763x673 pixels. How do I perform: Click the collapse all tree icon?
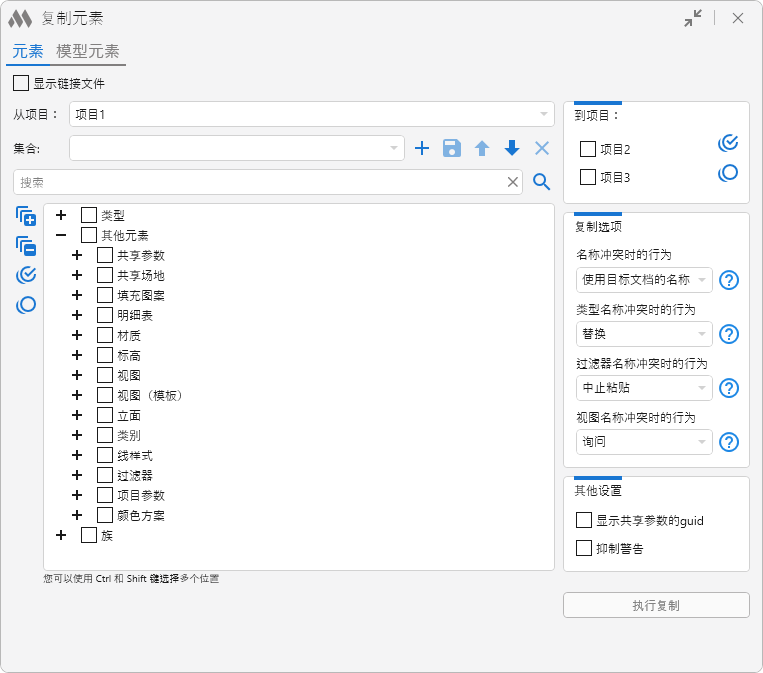tap(26, 246)
